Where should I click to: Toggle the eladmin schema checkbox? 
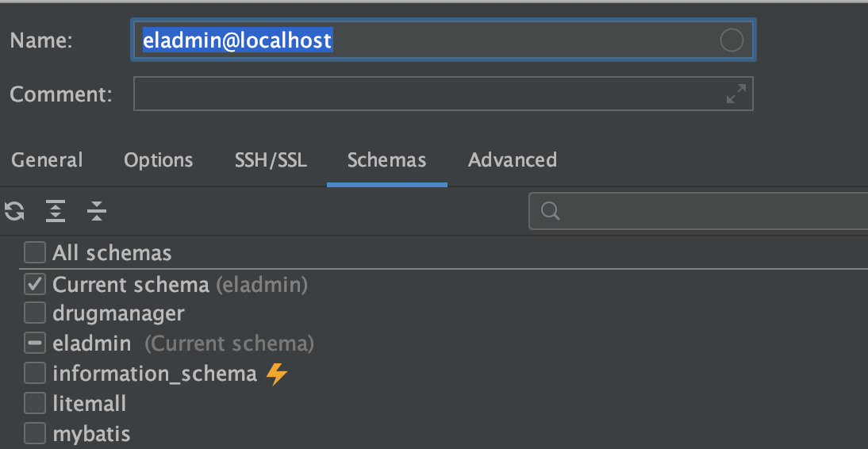pyautogui.click(x=35, y=343)
